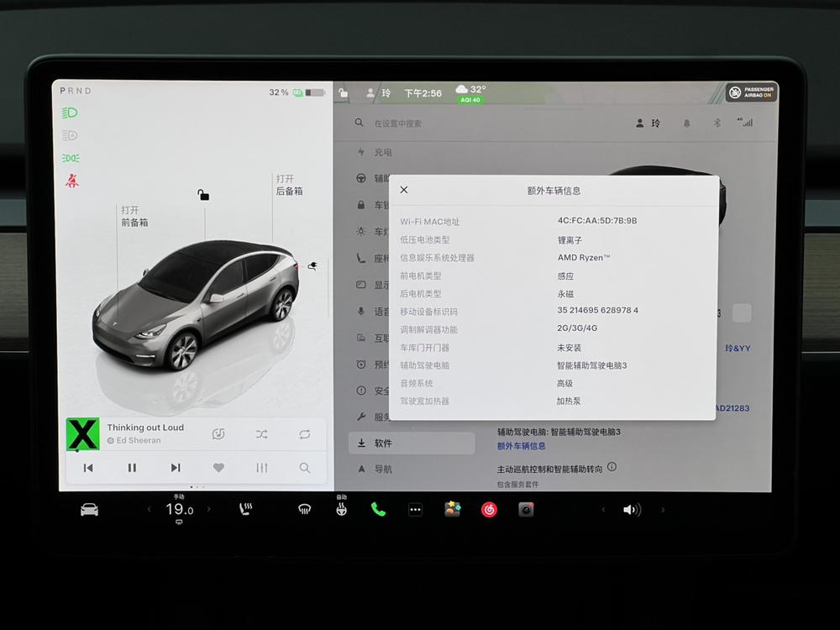840x630 pixels.
Task: Open album art thumbnail for Thinking out Loud
Action: pyautogui.click(x=82, y=434)
